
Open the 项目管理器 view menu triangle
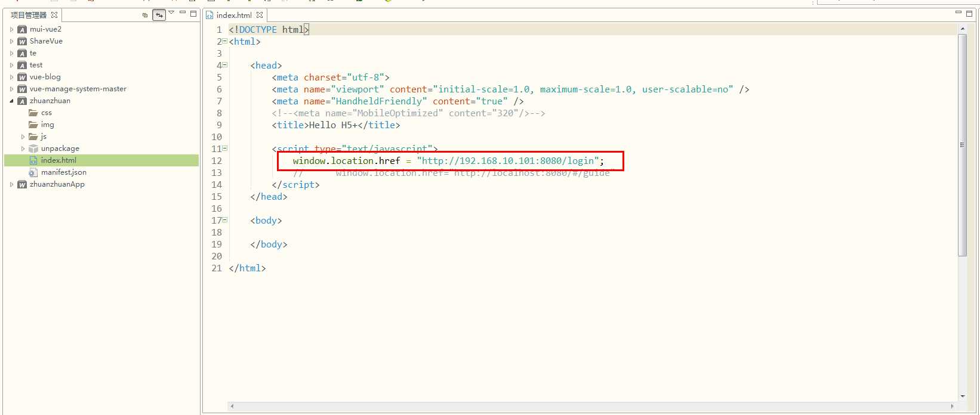171,13
